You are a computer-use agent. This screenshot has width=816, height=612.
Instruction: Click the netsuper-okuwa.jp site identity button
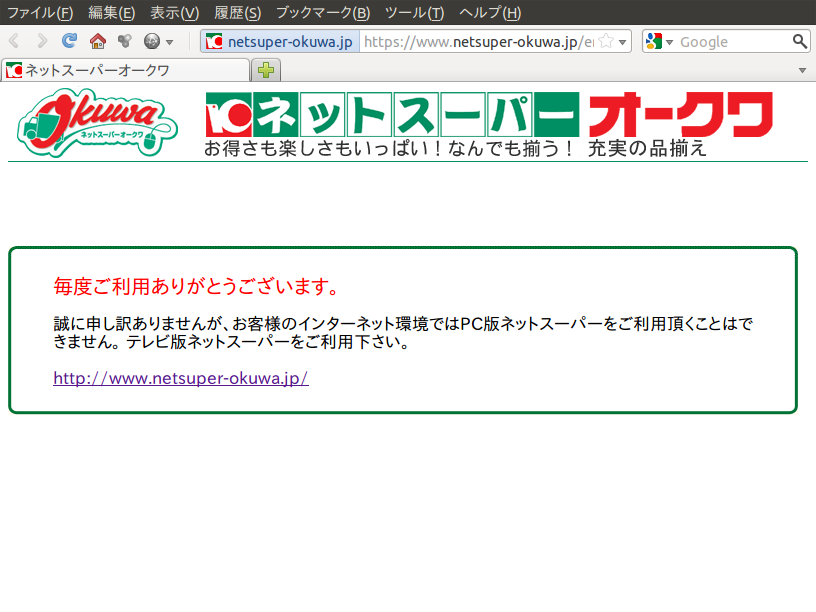coord(279,41)
